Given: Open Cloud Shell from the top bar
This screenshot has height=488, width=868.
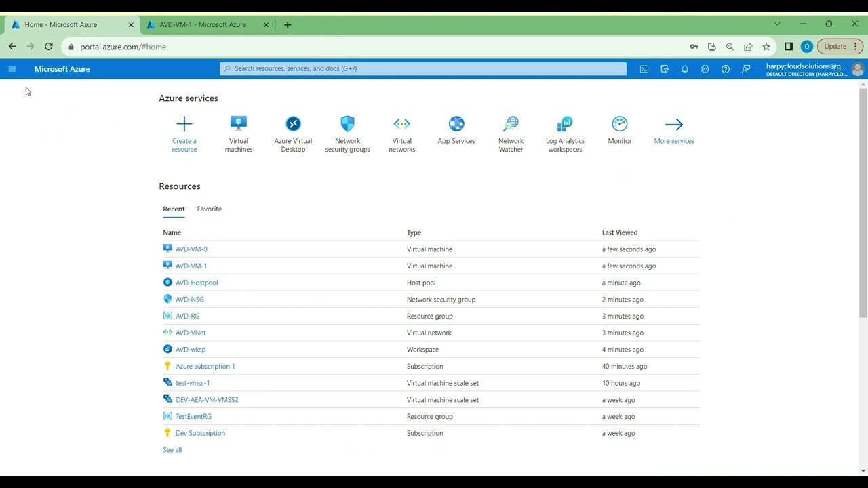Looking at the screenshot, I should 644,69.
